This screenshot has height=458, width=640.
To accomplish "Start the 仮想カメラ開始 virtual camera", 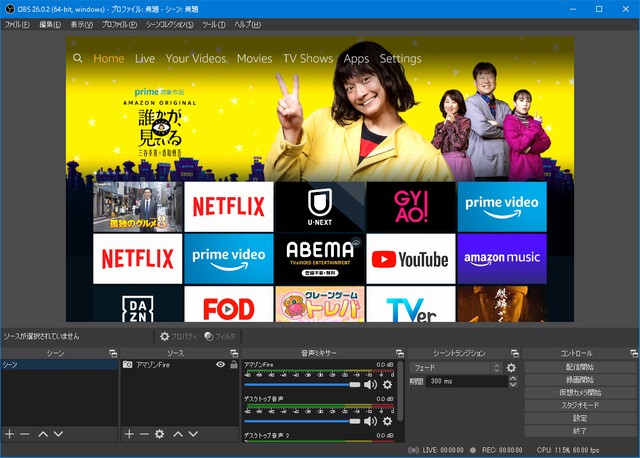I will 580,393.
